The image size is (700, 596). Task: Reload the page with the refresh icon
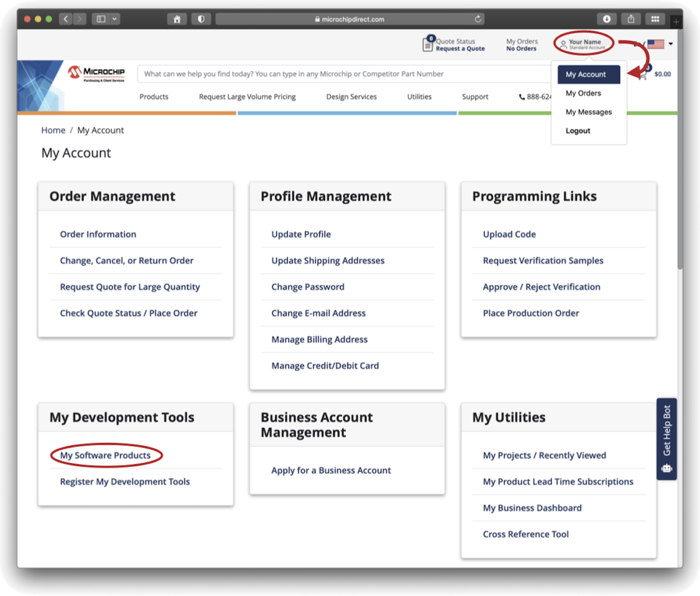[478, 19]
